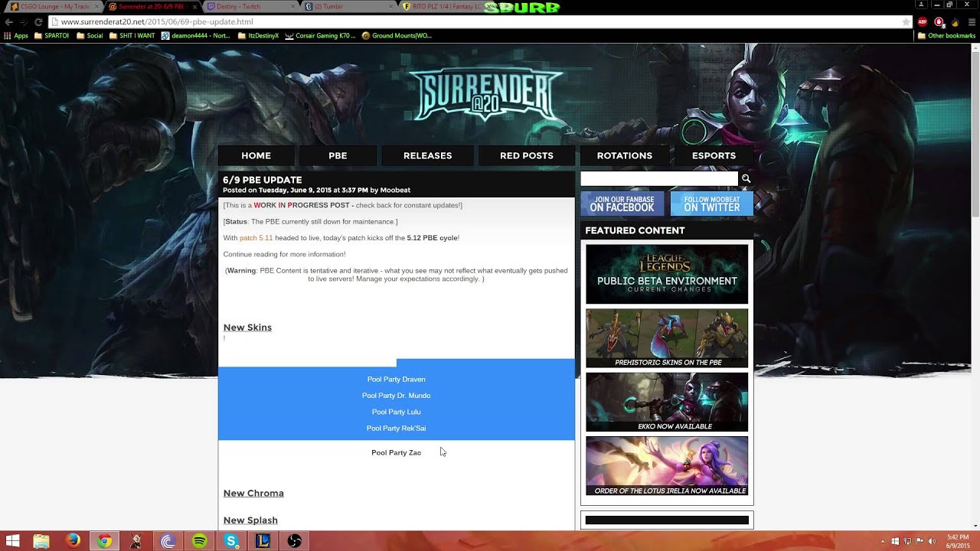Image resolution: width=980 pixels, height=551 pixels.
Task: Click the red stop-hand extension icon
Action: pyautogui.click(x=939, y=22)
